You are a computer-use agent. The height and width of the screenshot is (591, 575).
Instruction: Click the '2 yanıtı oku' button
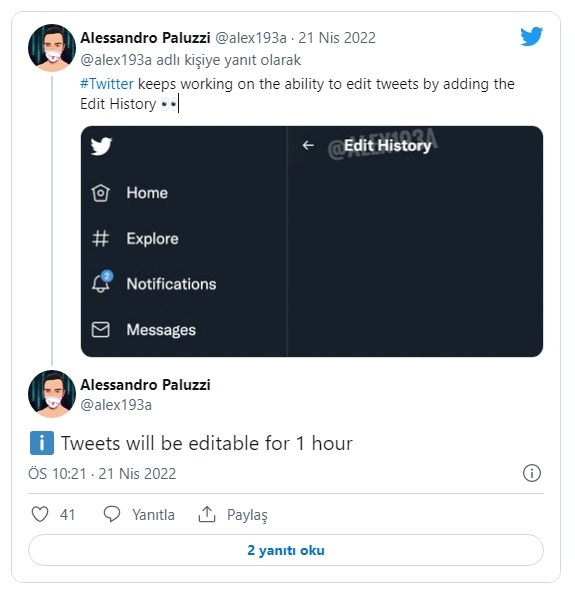point(286,550)
